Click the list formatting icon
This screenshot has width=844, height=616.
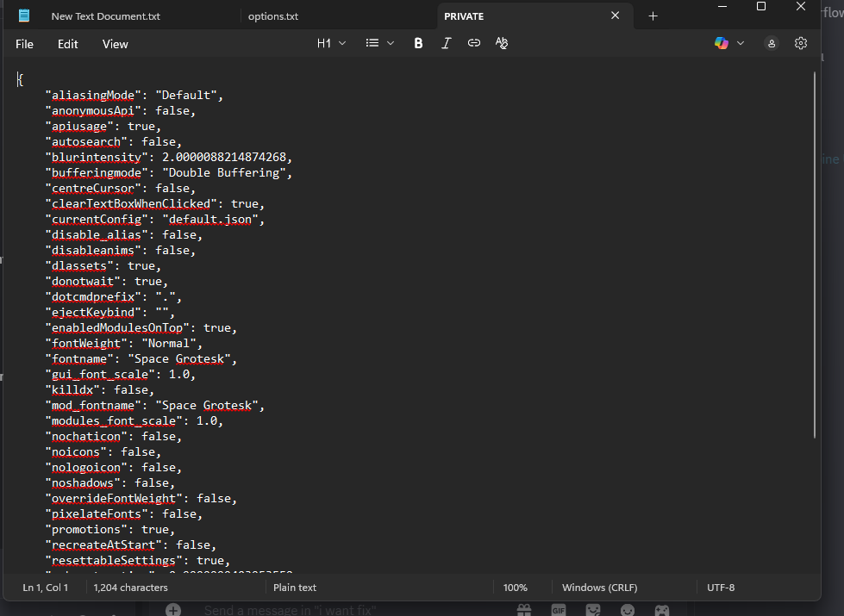coord(372,43)
